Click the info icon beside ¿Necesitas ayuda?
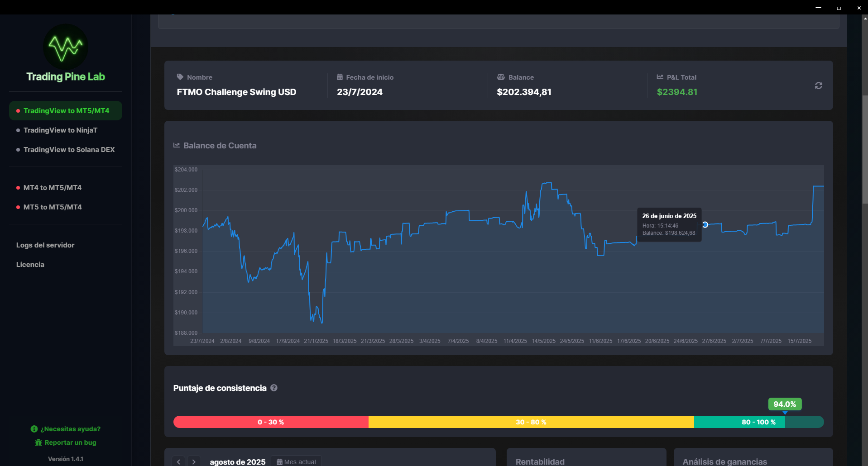Screen dimensions: 868x466 tap(34, 429)
